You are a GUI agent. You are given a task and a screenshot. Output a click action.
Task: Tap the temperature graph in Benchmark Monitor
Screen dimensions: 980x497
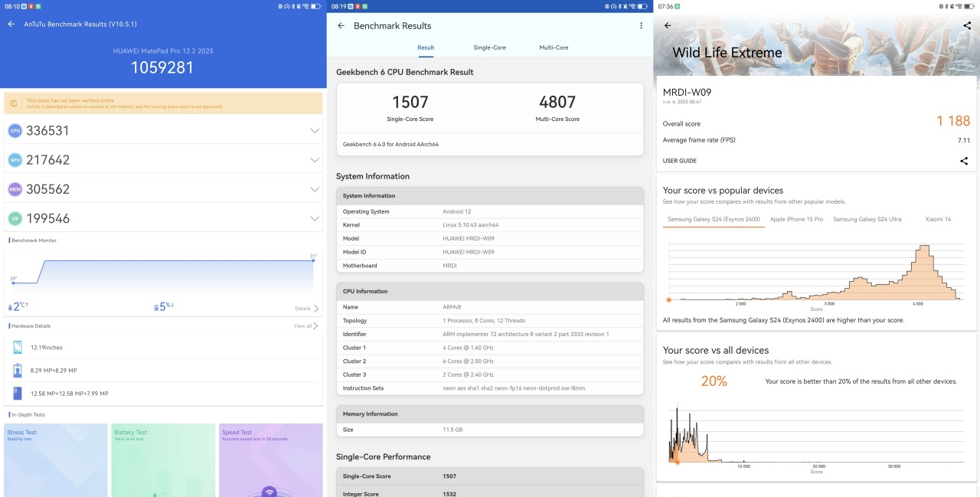pos(163,273)
